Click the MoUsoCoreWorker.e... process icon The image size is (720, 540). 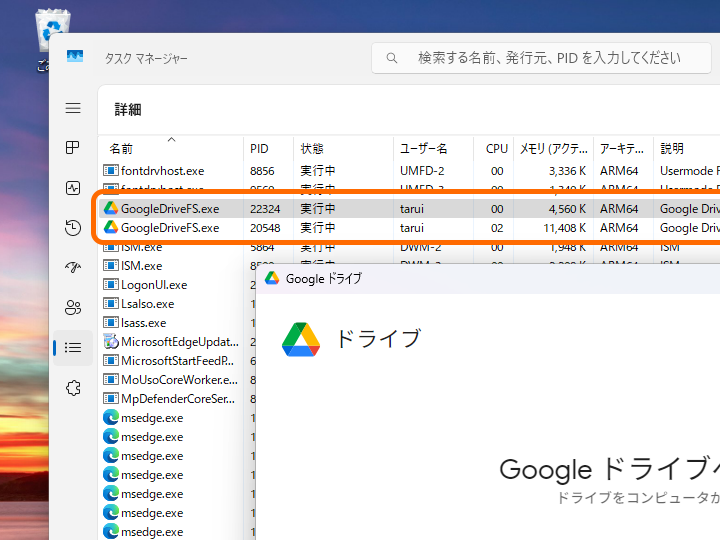[111, 380]
